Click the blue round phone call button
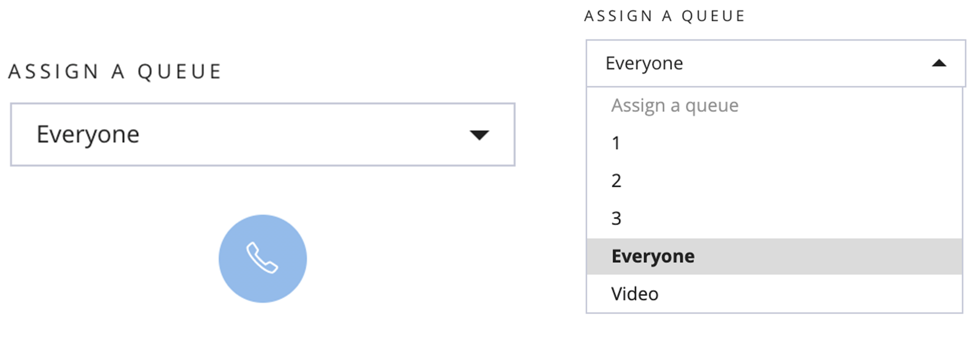This screenshot has height=341, width=980. pyautogui.click(x=263, y=258)
